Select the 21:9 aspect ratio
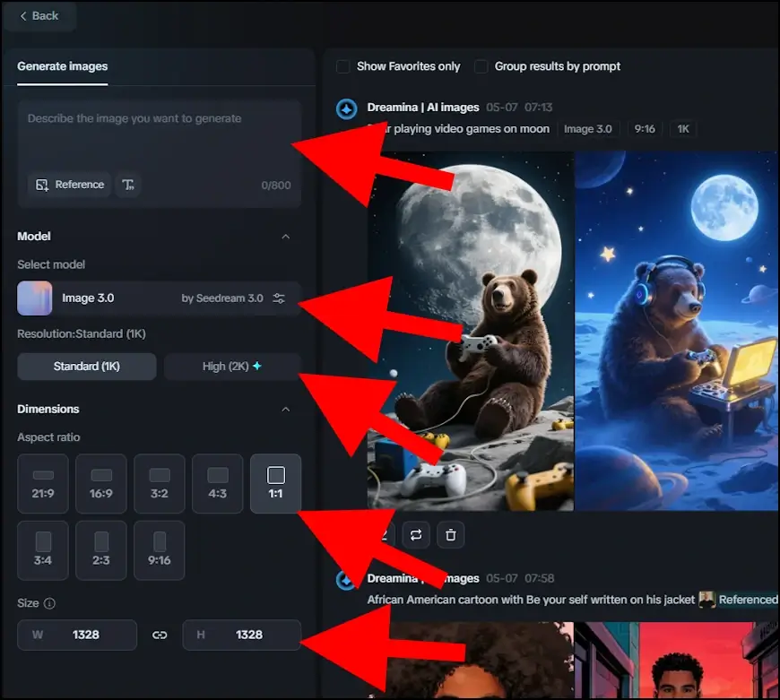780x700 pixels. [43, 483]
